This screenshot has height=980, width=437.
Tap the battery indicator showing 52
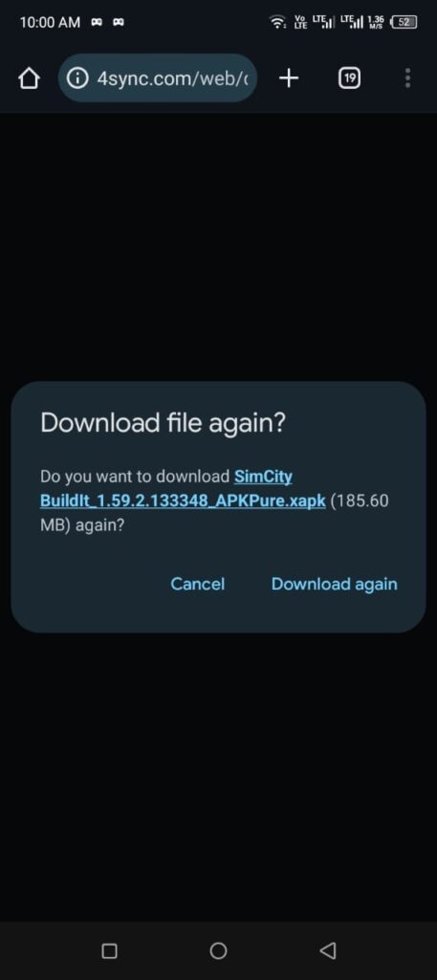coord(404,23)
